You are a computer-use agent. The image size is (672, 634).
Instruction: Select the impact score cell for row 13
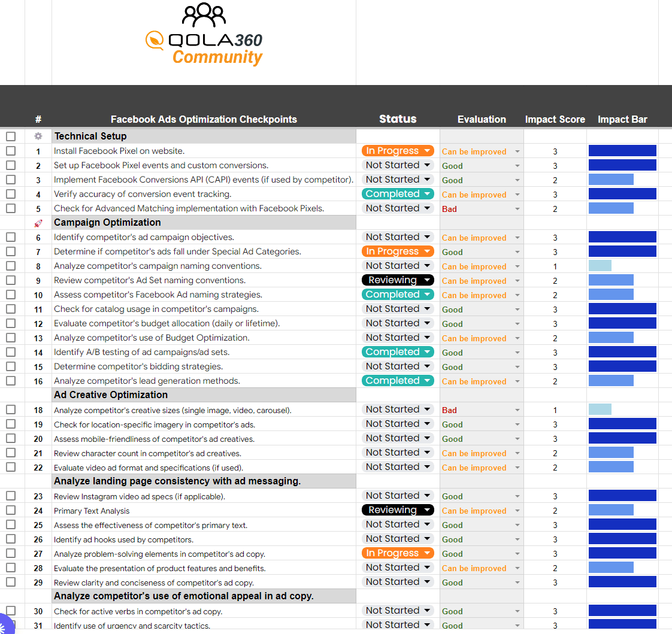tap(555, 338)
